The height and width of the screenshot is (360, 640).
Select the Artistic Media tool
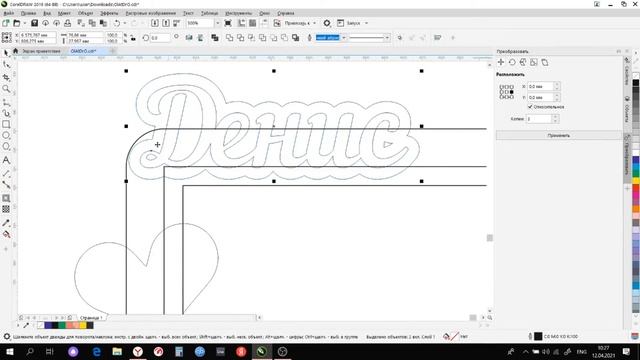(6, 113)
